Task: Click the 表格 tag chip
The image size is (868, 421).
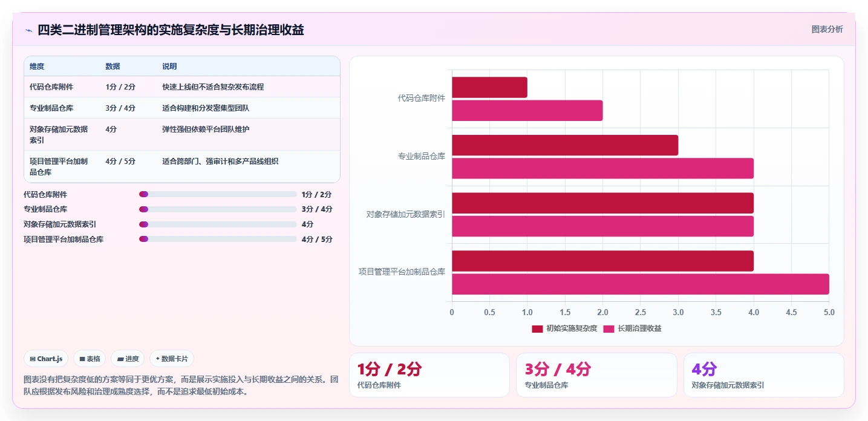Action: (x=90, y=359)
